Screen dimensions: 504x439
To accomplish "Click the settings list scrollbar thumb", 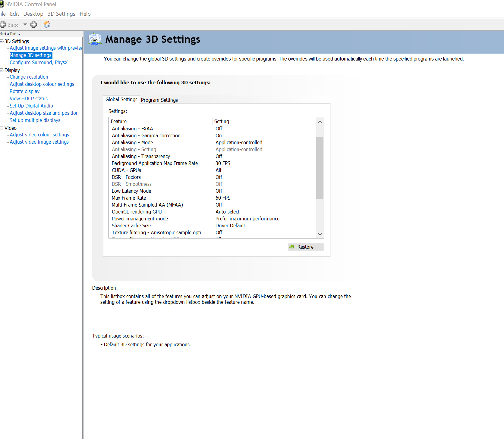I will 320,168.
